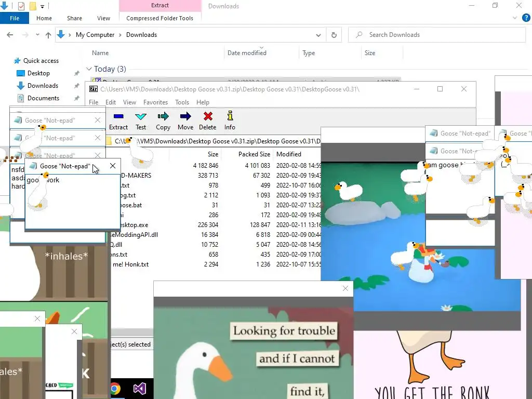Click the Quick access star icon
532x399 pixels.
(17, 61)
